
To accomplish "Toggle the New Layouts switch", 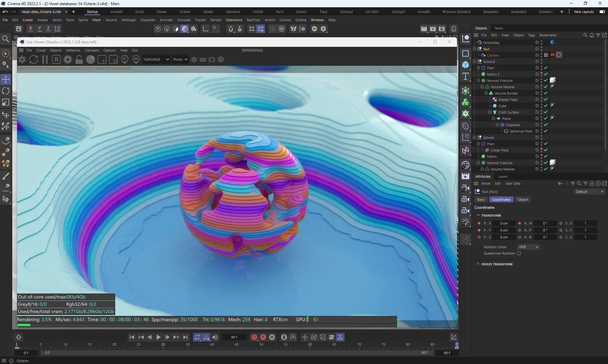I will [x=602, y=12].
